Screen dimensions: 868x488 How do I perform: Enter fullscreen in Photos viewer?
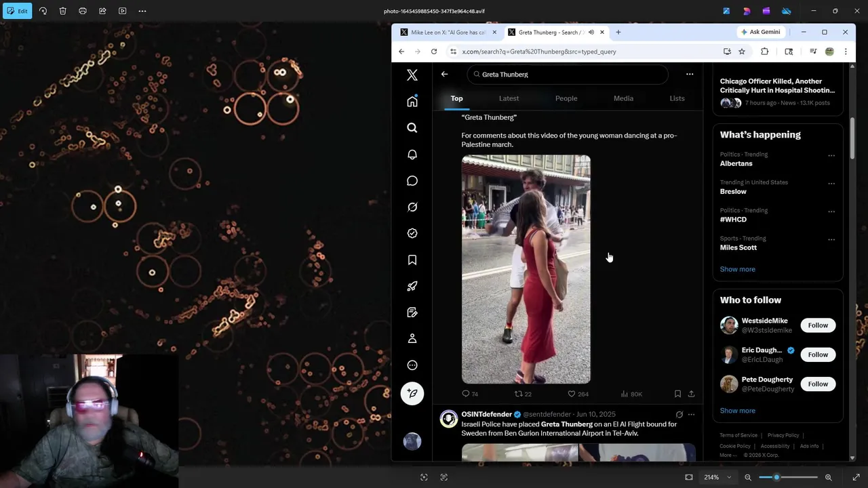(856, 477)
